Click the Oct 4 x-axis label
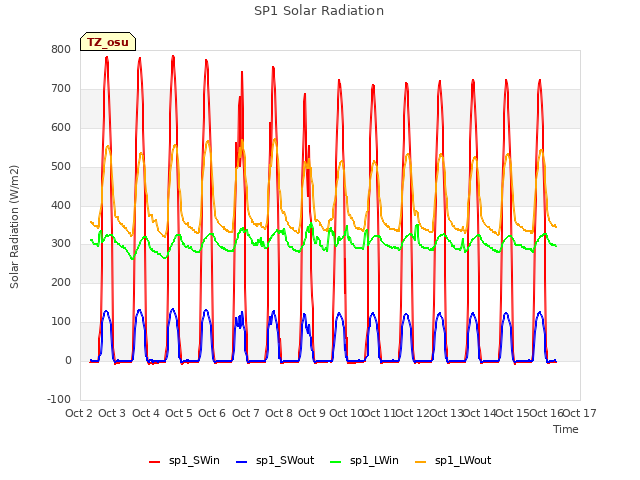Screen dimensions: 640x480 [146, 413]
